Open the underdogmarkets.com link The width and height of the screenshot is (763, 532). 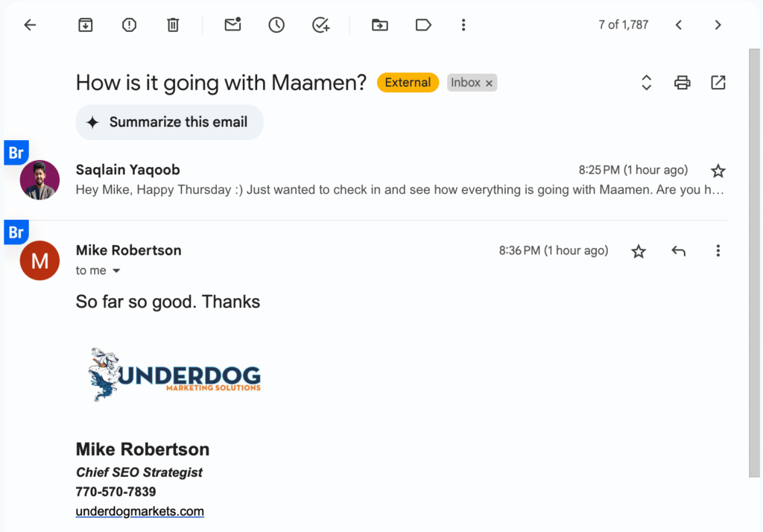tap(139, 511)
